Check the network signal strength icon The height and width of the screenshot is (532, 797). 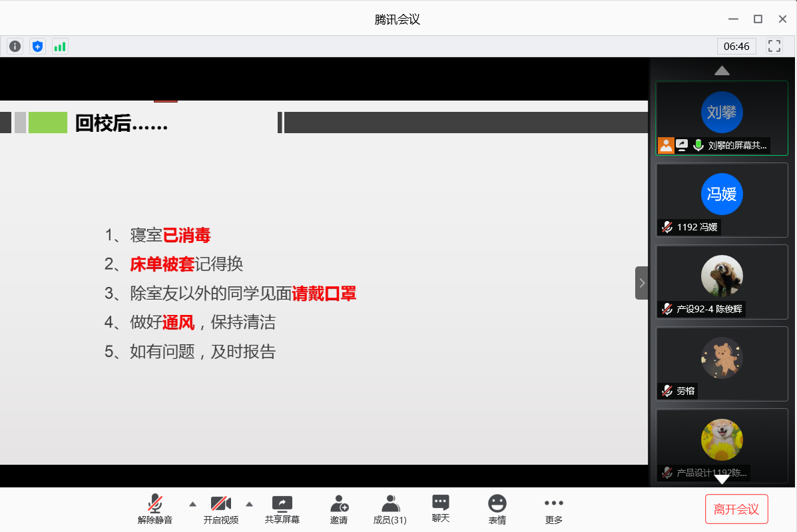point(60,47)
